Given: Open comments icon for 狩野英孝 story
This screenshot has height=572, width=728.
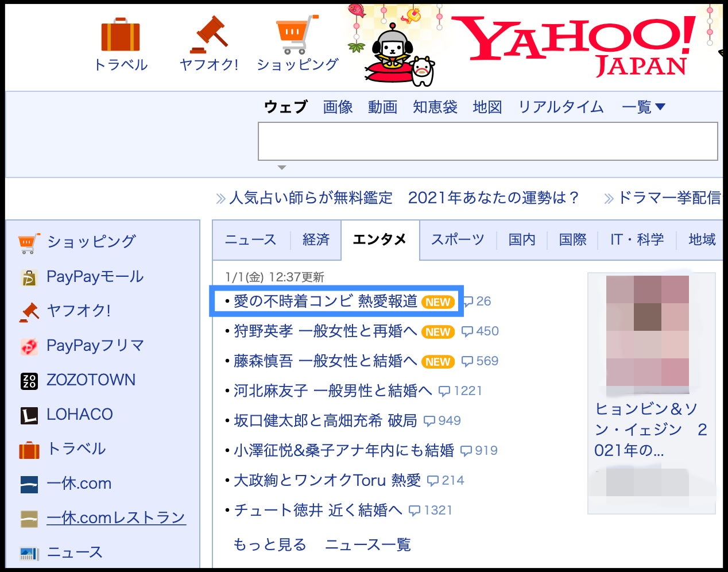Looking at the screenshot, I should point(467,331).
